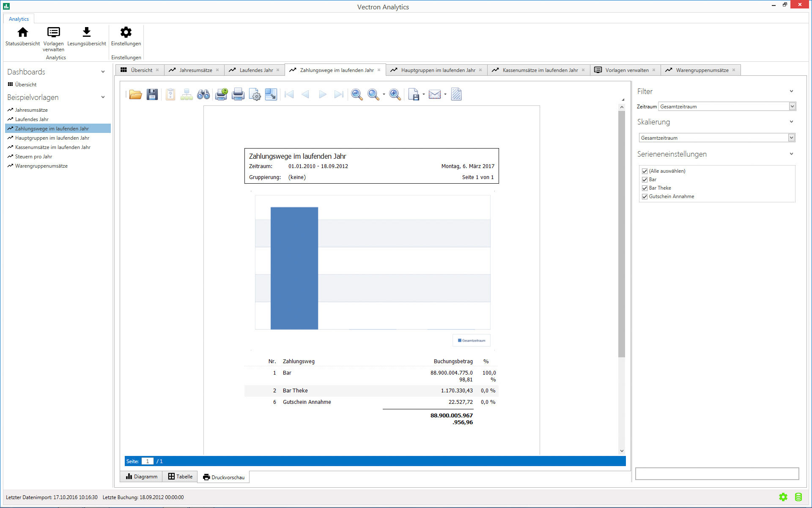This screenshot has height=508, width=812.
Task: Switch to Hauptgruppen im laufenden Jahr tab
Action: pyautogui.click(x=438, y=70)
